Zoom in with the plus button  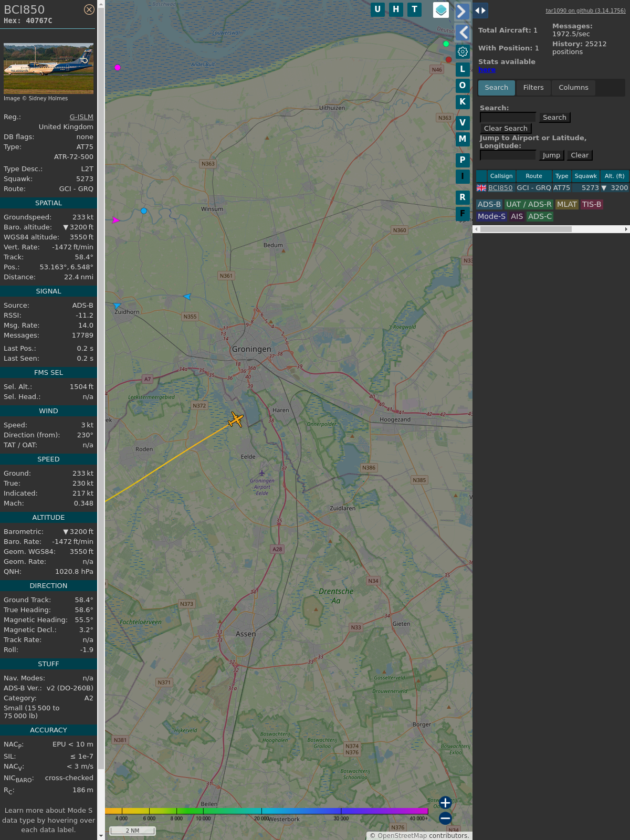445,803
